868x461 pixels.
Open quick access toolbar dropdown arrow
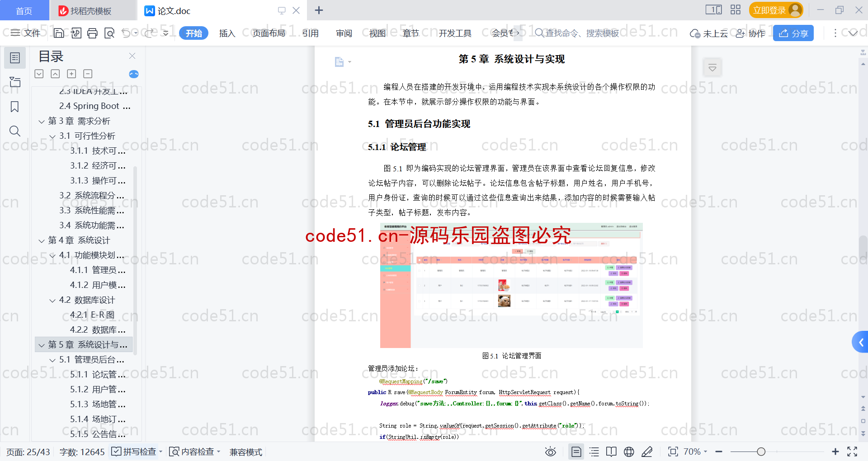click(166, 33)
